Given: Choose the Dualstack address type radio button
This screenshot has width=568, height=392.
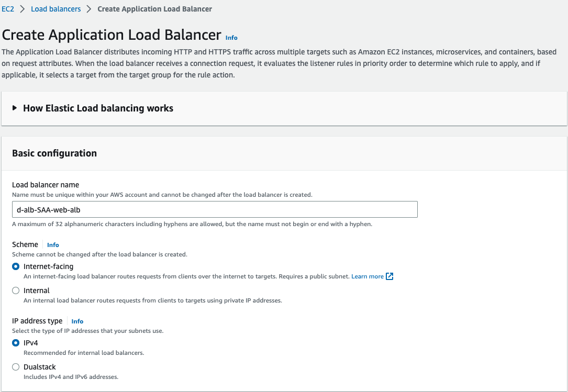Looking at the screenshot, I should pyautogui.click(x=16, y=367).
